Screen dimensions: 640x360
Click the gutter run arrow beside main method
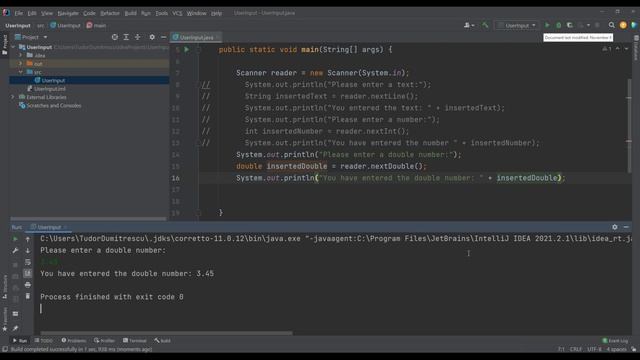tap(187, 49)
